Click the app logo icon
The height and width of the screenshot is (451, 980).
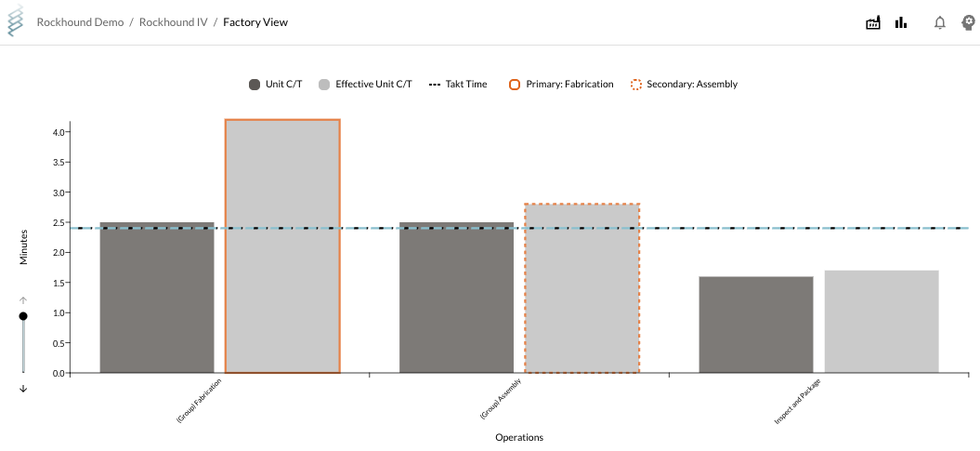click(x=16, y=22)
